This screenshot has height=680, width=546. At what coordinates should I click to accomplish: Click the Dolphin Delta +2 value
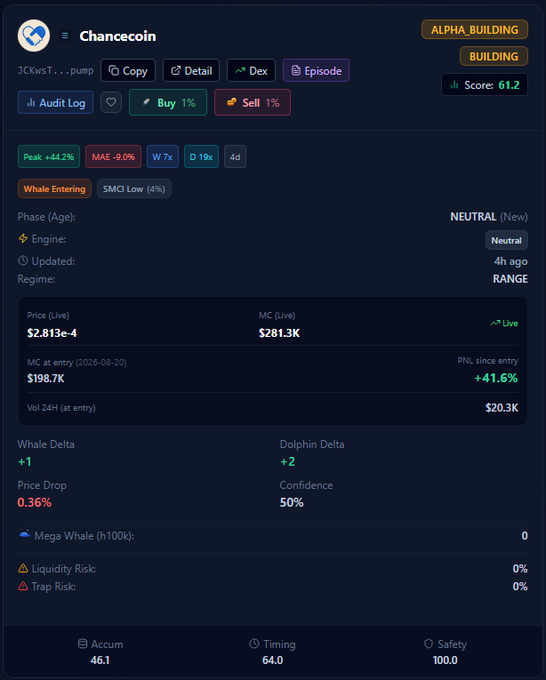(x=288, y=461)
